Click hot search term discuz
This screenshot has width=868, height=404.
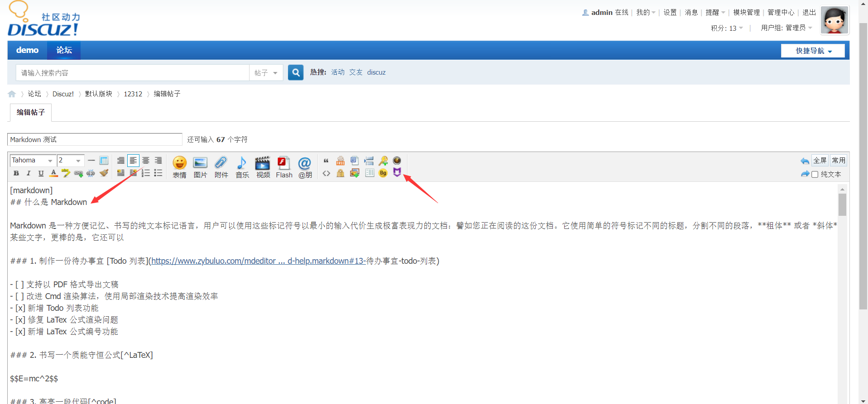click(x=376, y=72)
